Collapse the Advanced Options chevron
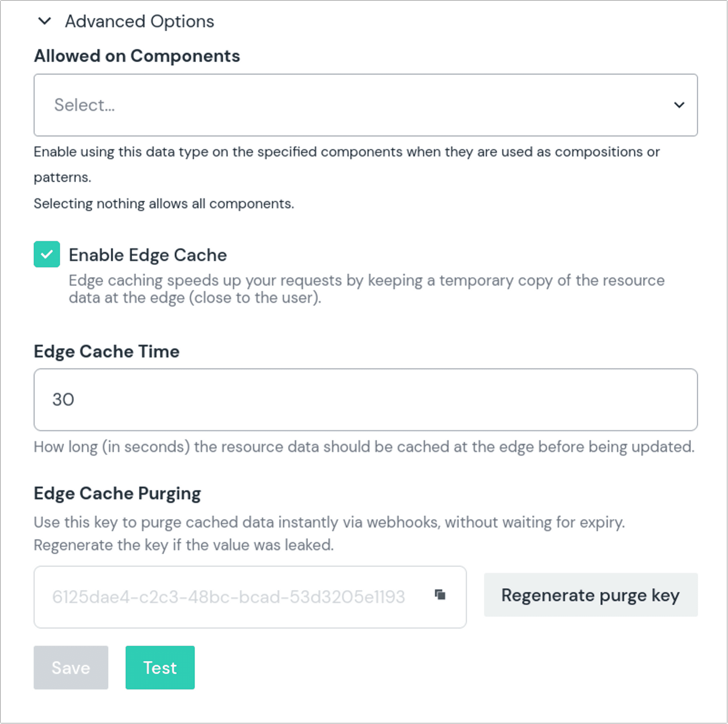The image size is (728, 724). (44, 21)
